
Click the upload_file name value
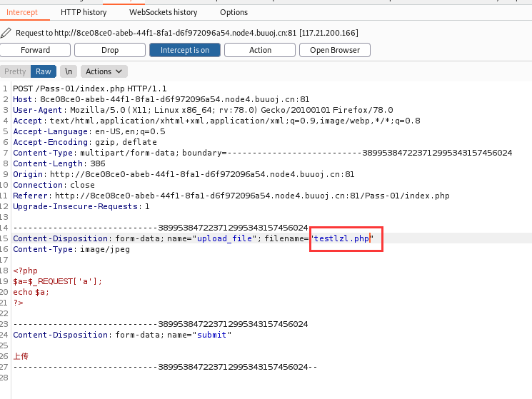tap(225, 238)
